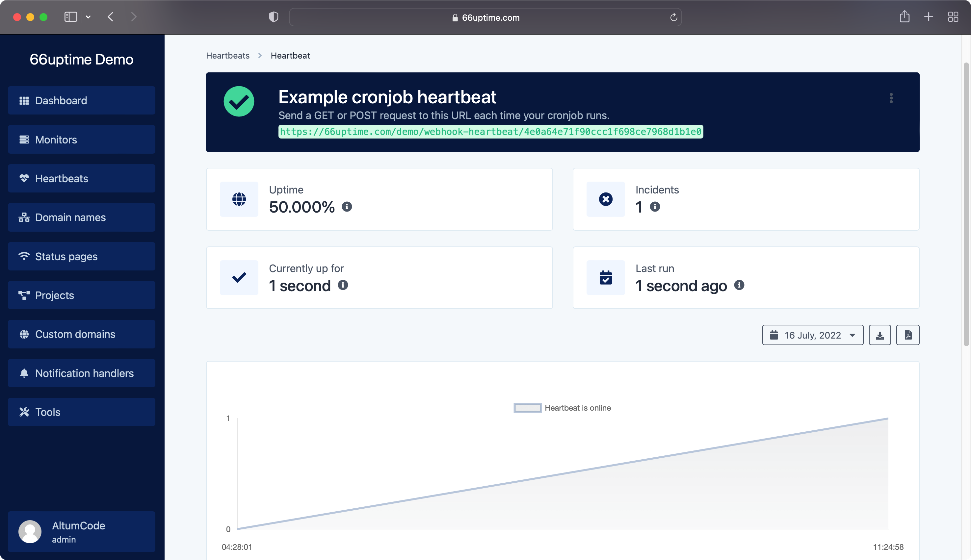Screen dimensions: 971x560
Task: Open the 16 July, 2022 date picker
Action: pyautogui.click(x=812, y=335)
